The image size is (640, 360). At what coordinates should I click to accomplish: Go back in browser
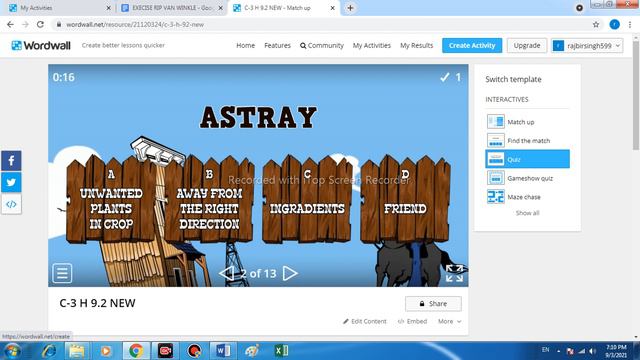coord(10,24)
